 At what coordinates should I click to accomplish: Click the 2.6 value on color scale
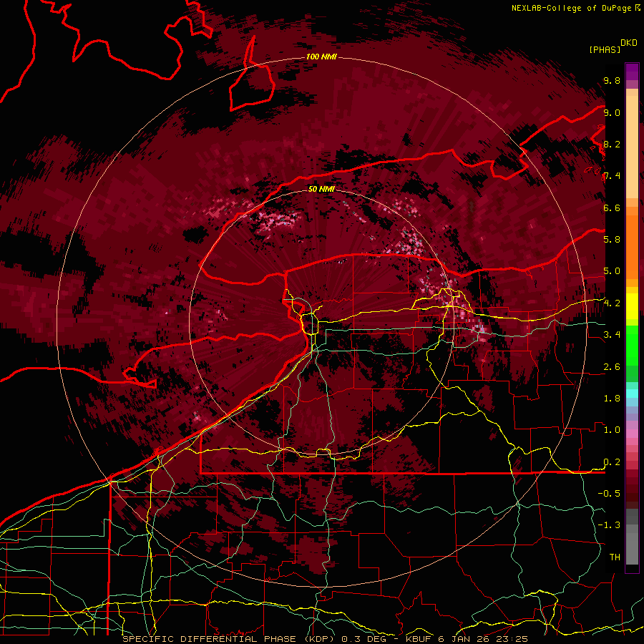click(x=612, y=367)
